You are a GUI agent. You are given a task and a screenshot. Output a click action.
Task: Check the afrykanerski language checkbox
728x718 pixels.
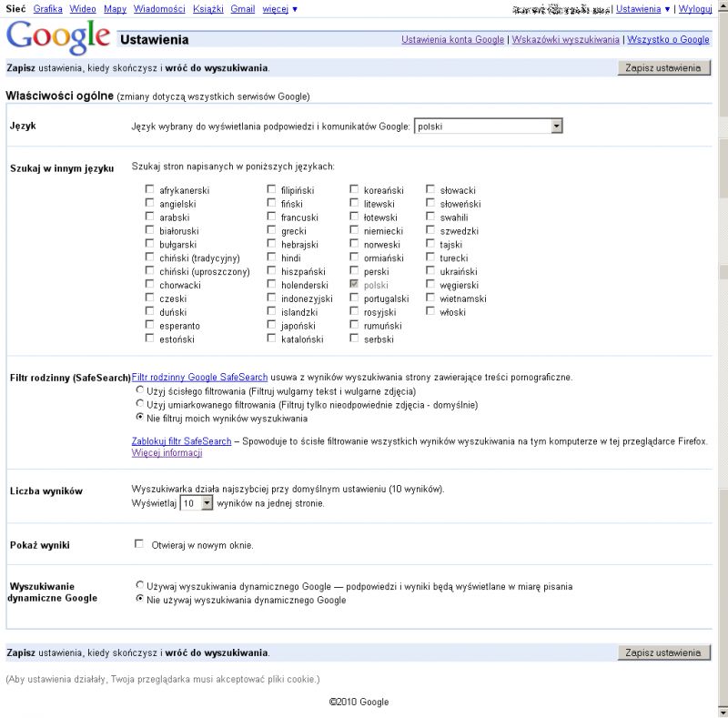[149, 189]
